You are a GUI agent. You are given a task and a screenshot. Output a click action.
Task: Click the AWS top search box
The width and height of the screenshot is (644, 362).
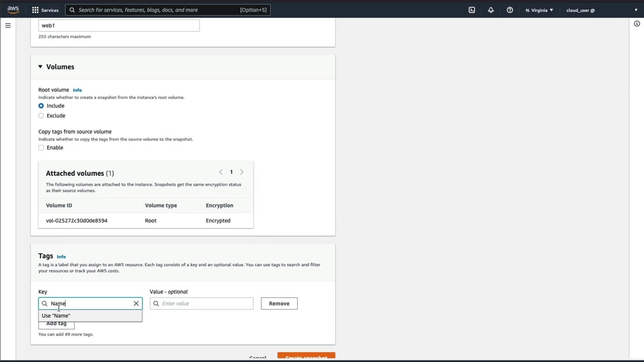point(168,10)
